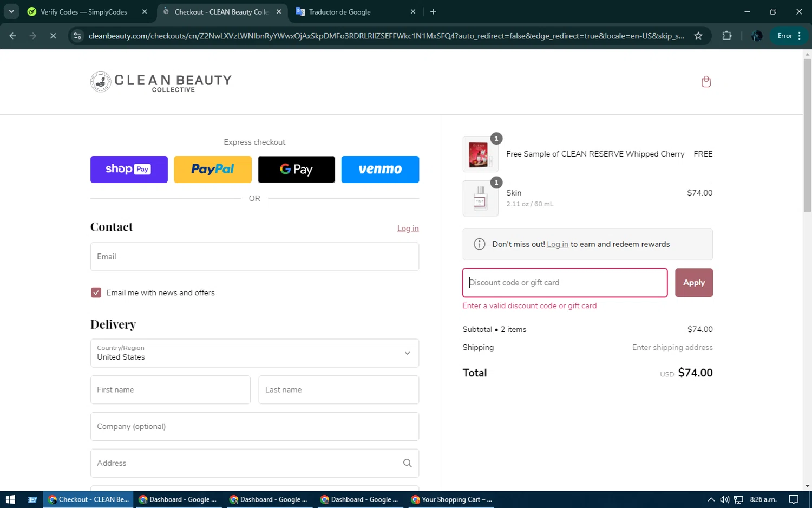Switch to Checkout CLEAN Be... taskbar window
Screen dimensions: 812x508
coord(88,499)
